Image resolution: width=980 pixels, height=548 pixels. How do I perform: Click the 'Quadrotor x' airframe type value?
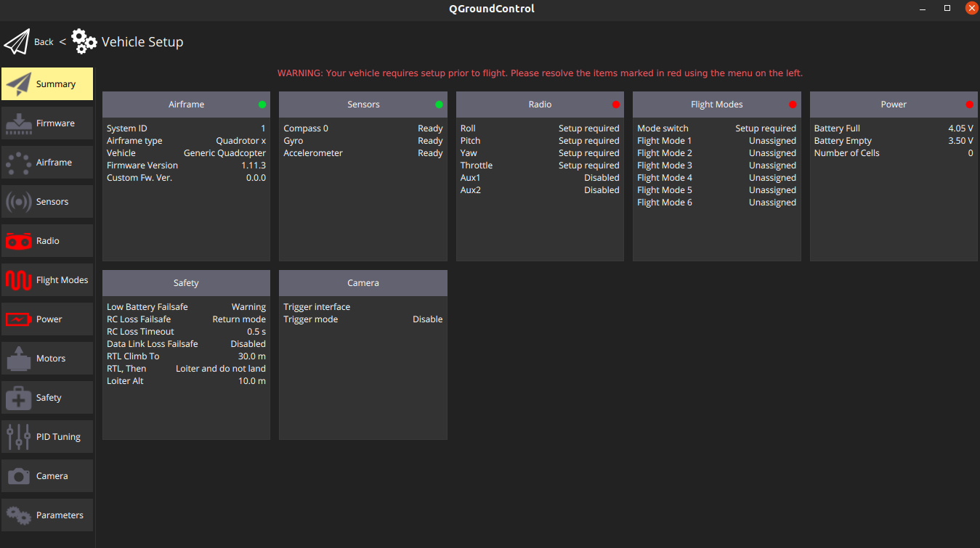[x=241, y=141]
